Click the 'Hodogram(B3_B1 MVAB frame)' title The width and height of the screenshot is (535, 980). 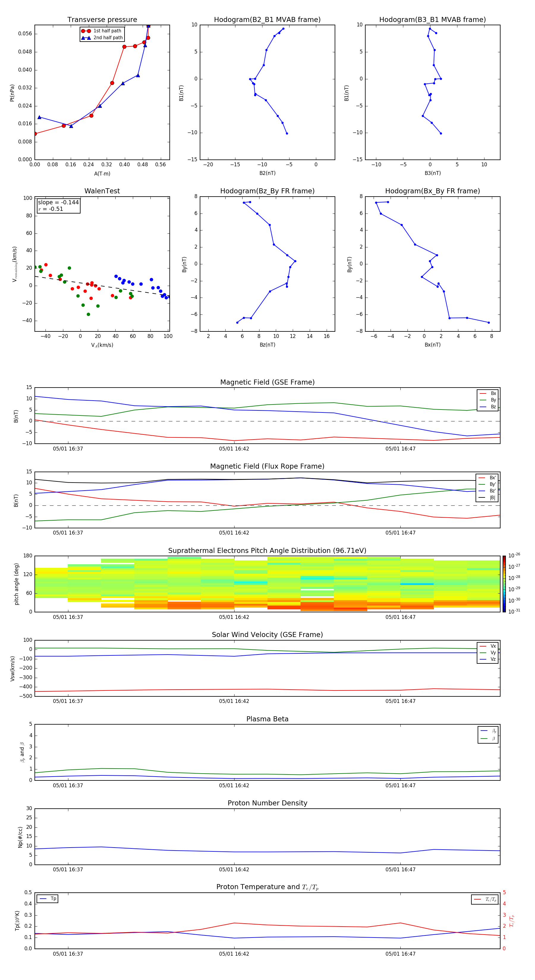(x=432, y=20)
